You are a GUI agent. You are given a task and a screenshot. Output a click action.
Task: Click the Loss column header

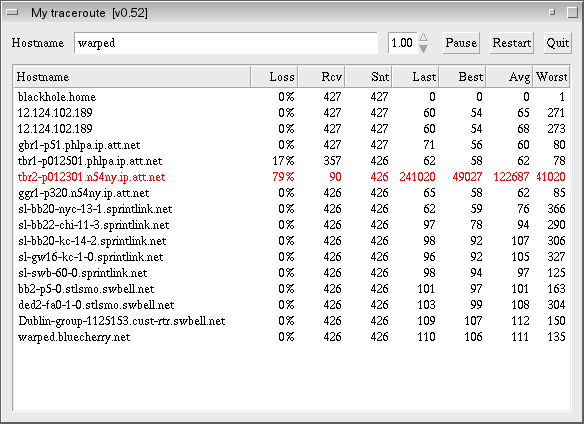(274, 77)
